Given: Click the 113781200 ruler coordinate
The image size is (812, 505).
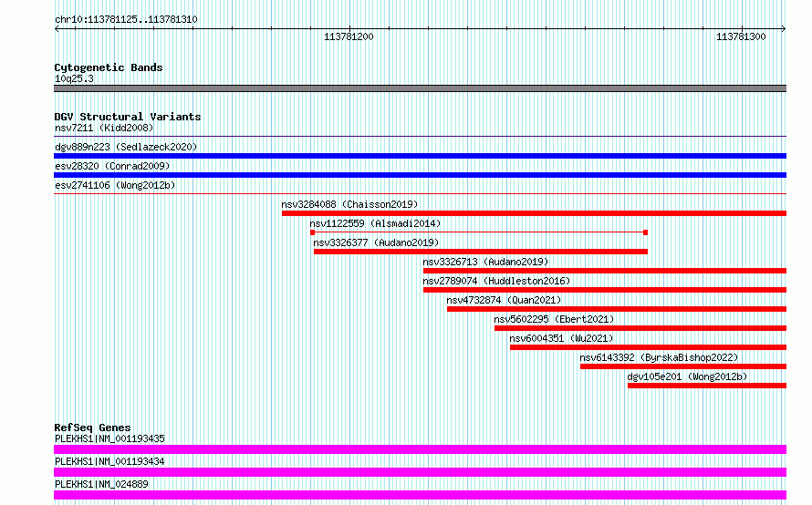Looking at the screenshot, I should coord(349,36).
